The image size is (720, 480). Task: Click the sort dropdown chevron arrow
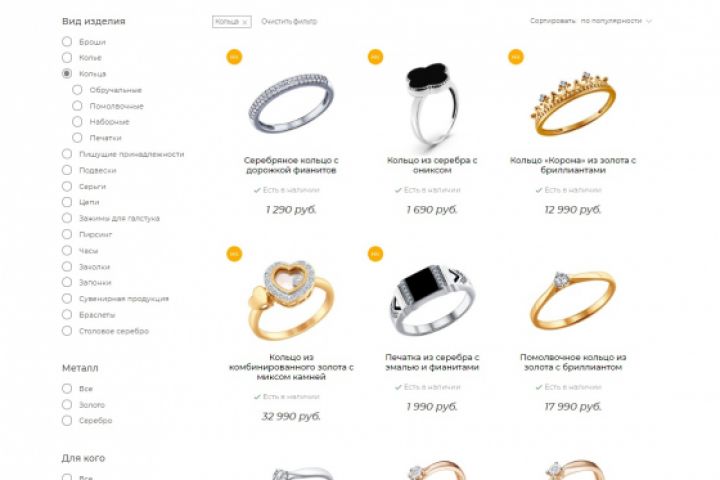[649, 21]
